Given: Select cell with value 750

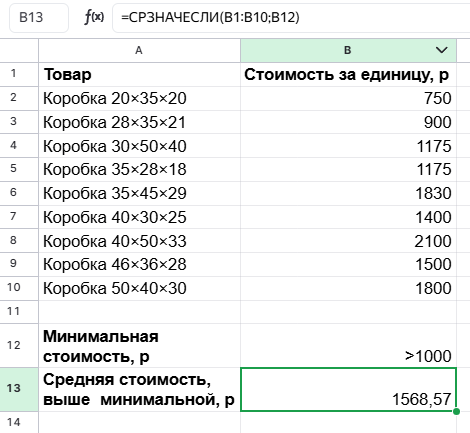Looking at the screenshot, I should coord(348,98).
